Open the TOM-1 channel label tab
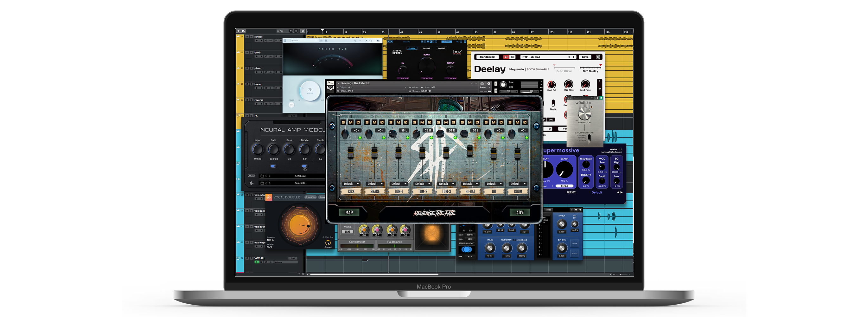 [x=399, y=191]
